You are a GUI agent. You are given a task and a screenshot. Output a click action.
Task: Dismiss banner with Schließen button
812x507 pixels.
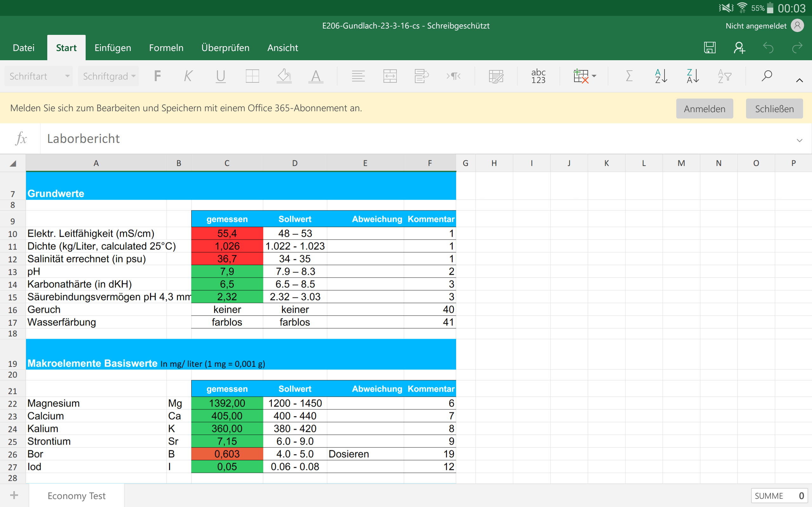(x=774, y=109)
